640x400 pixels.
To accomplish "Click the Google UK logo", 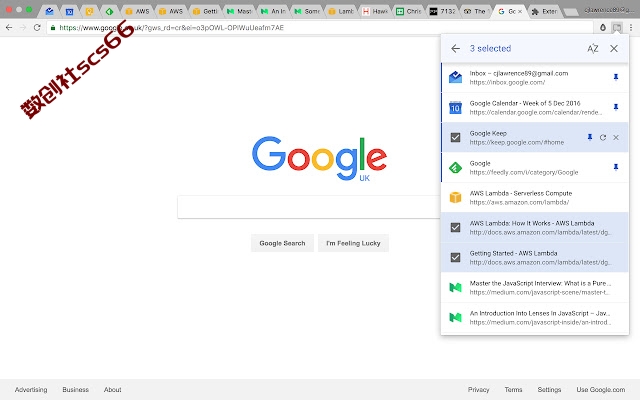I will click(319, 158).
